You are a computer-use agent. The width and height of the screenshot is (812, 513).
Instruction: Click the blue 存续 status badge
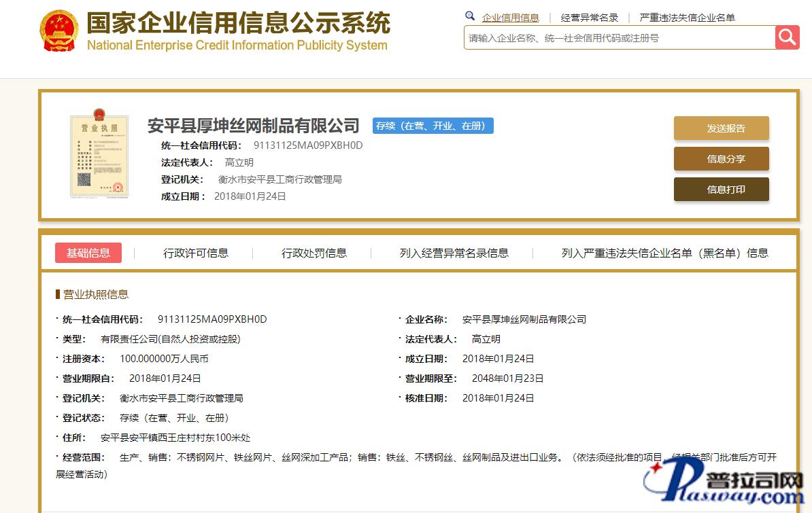click(433, 126)
